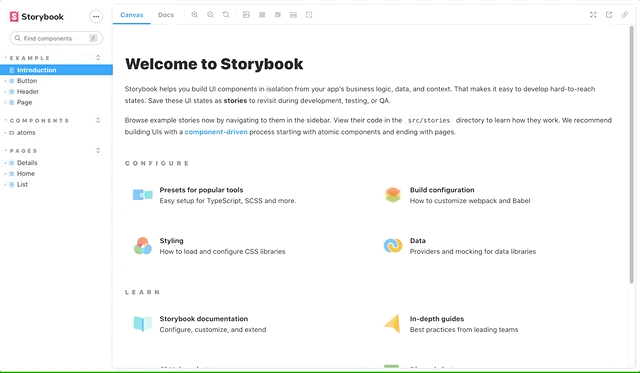Click the search magnifier icon in the sidebar

[18, 38]
